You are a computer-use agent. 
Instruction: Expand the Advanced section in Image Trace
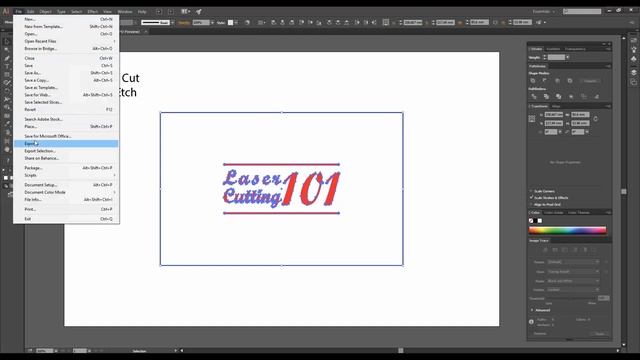point(532,310)
